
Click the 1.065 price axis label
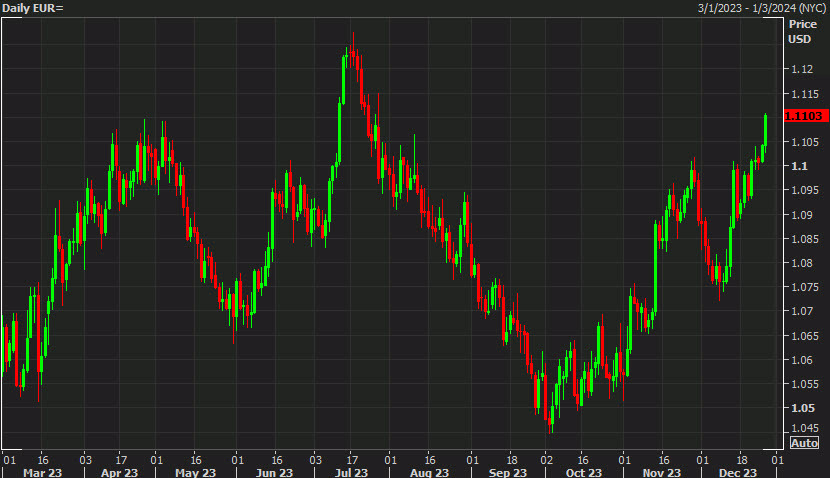point(805,336)
